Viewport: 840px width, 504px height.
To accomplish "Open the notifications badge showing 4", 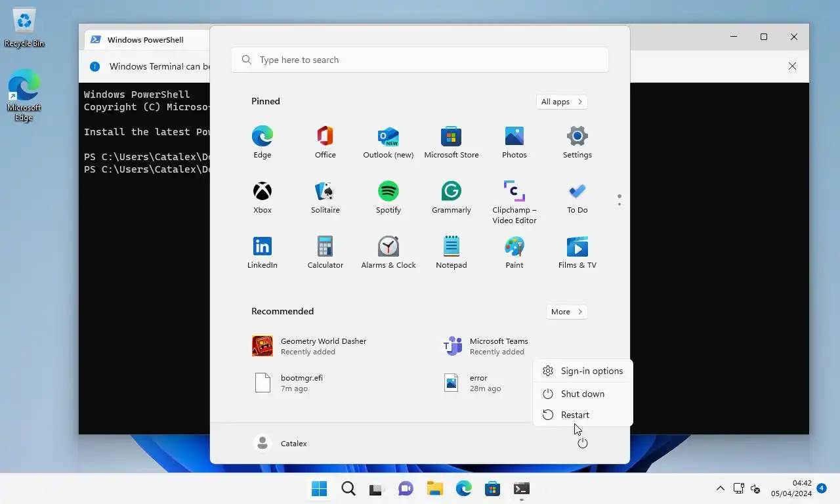I will click(x=822, y=488).
